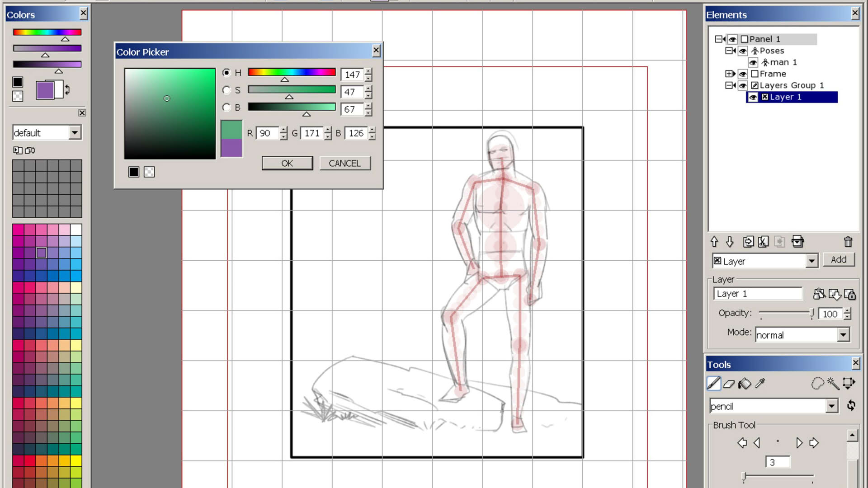868x488 pixels.
Task: Click the purple previous color swatch in Color Picker
Action: point(231,148)
